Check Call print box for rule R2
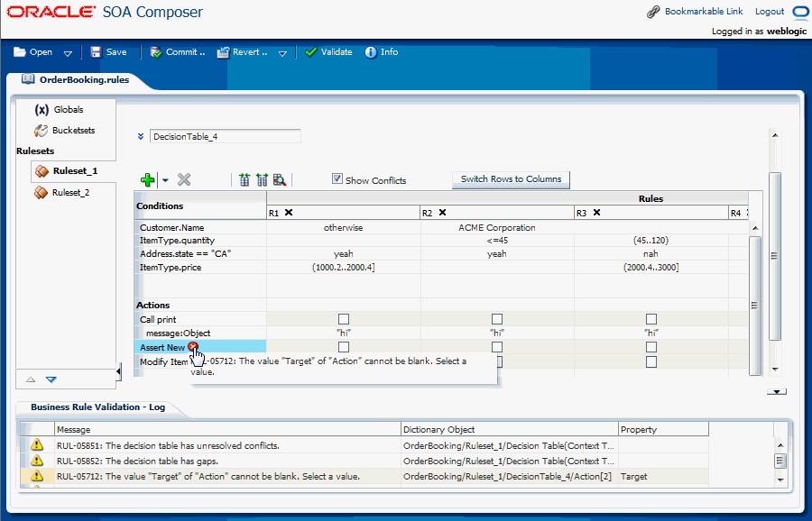The width and height of the screenshot is (812, 521). tap(496, 319)
